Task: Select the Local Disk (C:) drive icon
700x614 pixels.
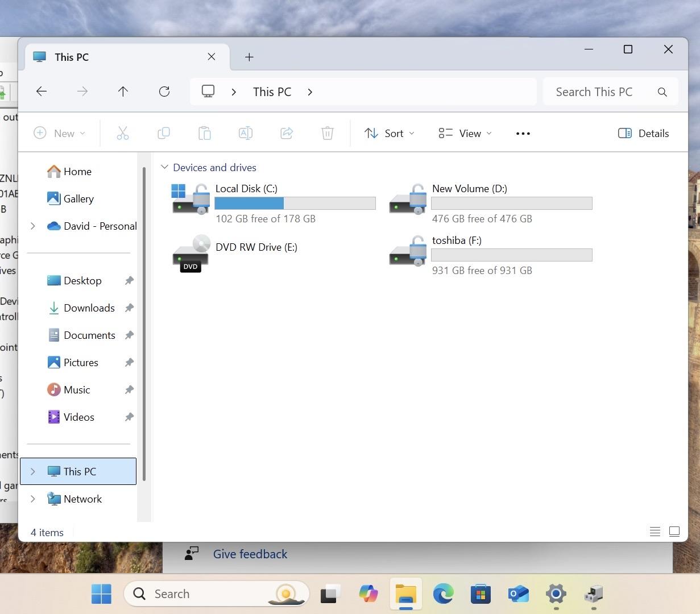Action: [191, 199]
